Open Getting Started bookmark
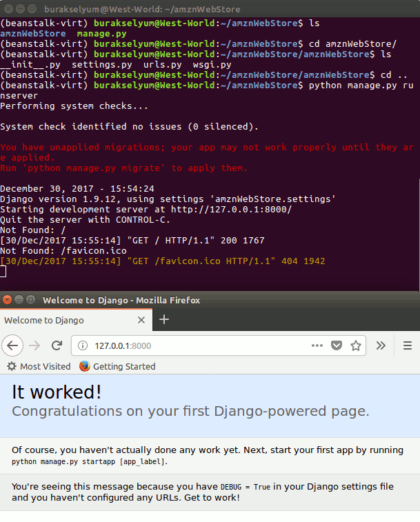 click(117, 366)
